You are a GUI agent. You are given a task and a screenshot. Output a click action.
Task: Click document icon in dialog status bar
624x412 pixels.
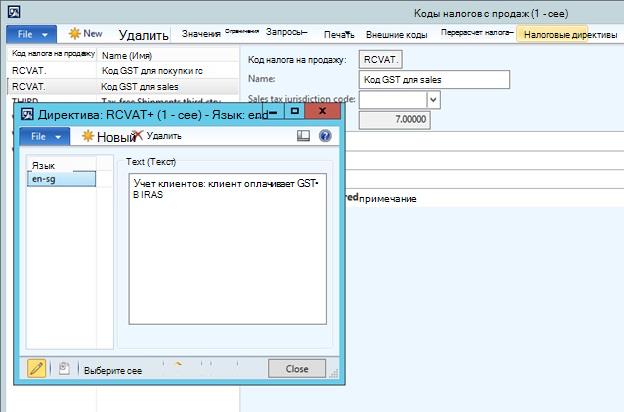64,368
